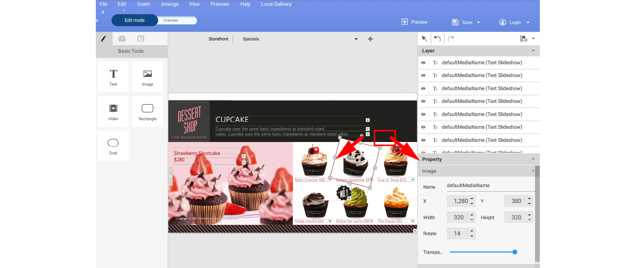This screenshot has width=644, height=268.
Task: Click the undo arrow icon
Action: [x=437, y=39]
